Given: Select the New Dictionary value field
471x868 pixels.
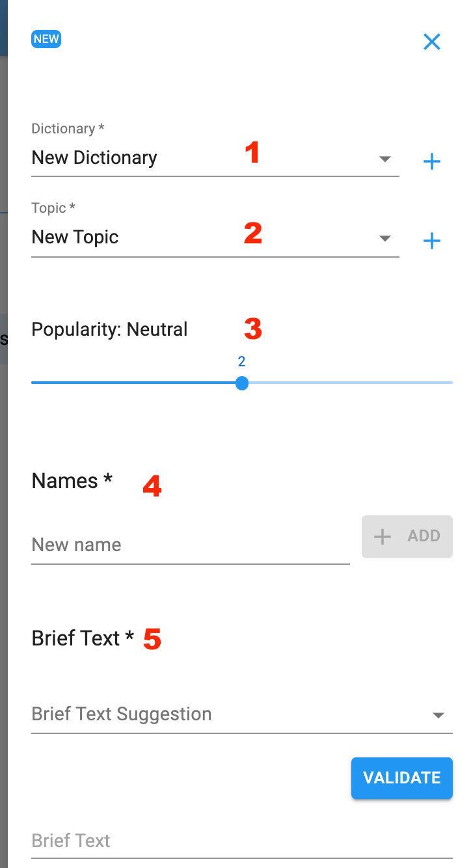Looking at the screenshot, I should click(215, 158).
